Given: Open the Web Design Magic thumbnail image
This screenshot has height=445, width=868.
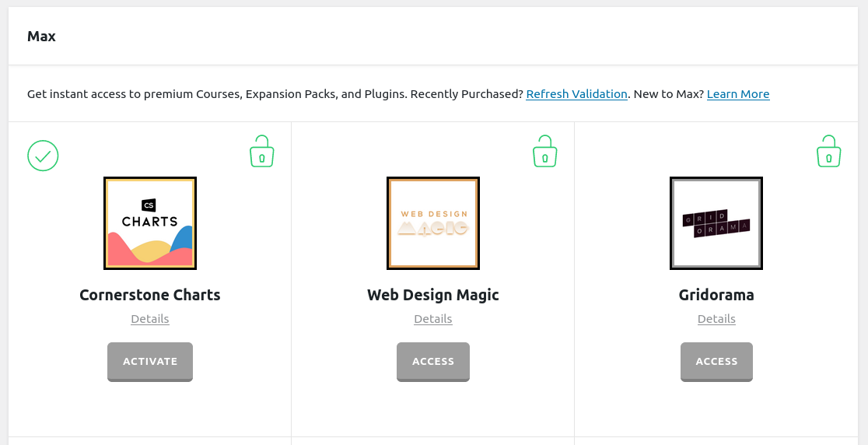Looking at the screenshot, I should (x=433, y=223).
